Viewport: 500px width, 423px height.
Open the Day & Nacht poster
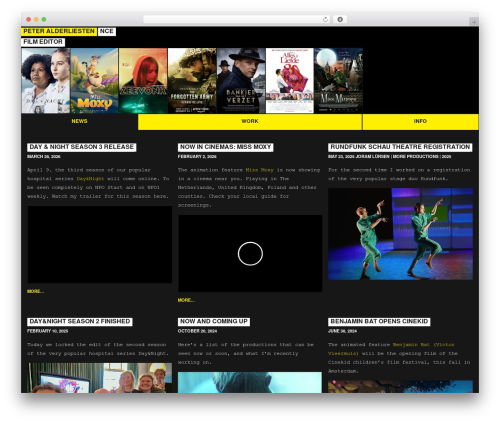click(x=46, y=81)
